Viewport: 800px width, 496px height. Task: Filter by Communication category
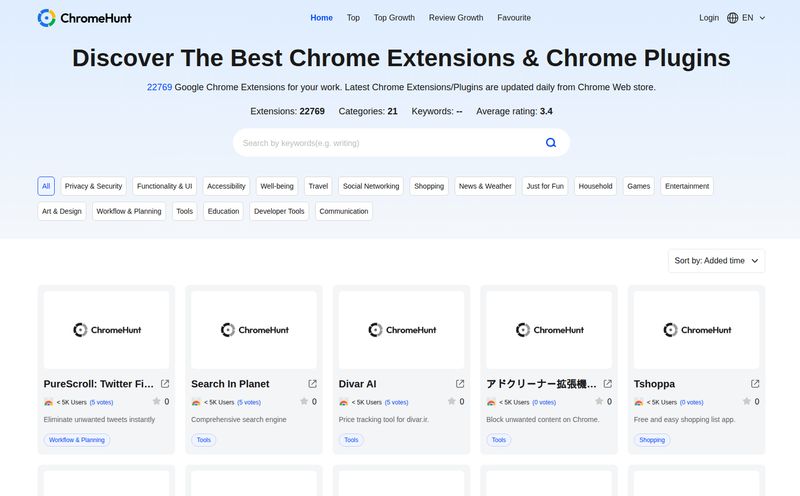pyautogui.click(x=343, y=211)
